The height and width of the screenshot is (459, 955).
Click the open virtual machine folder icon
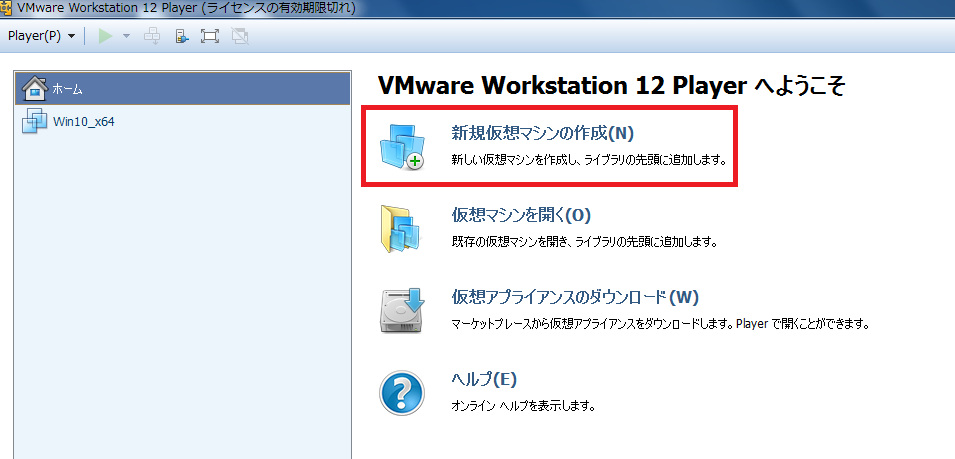[400, 229]
